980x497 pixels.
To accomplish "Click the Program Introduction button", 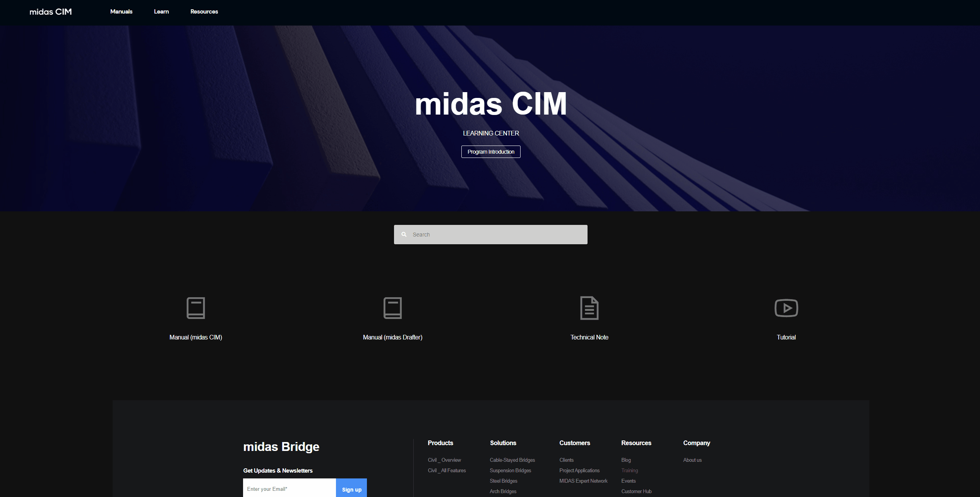I will (491, 151).
